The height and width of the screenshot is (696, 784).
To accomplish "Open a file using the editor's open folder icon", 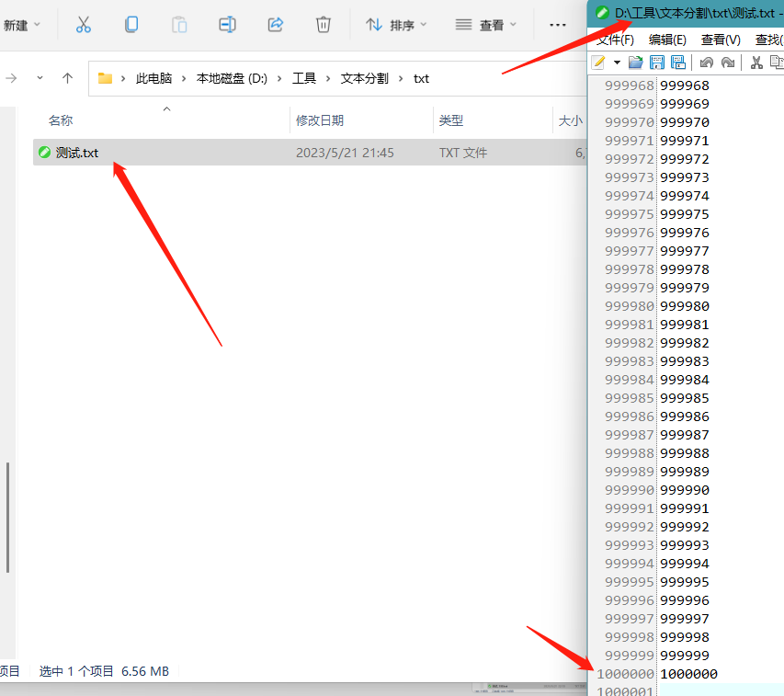I will pyautogui.click(x=635, y=62).
